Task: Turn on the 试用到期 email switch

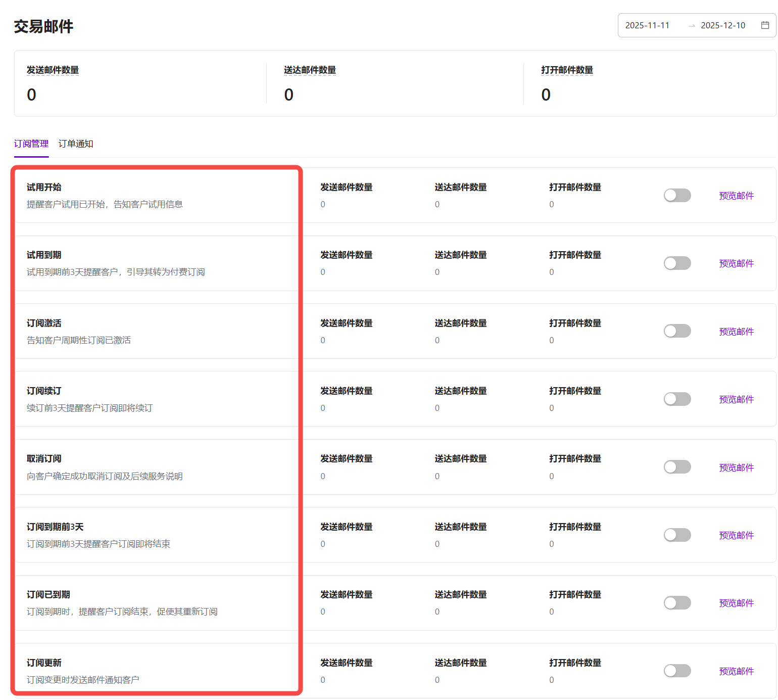Action: pos(677,263)
